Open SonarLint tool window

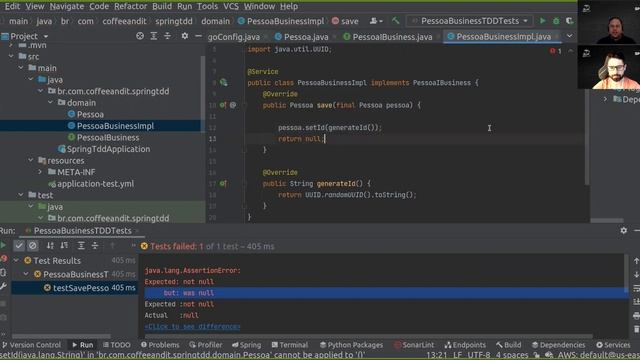(x=414, y=345)
